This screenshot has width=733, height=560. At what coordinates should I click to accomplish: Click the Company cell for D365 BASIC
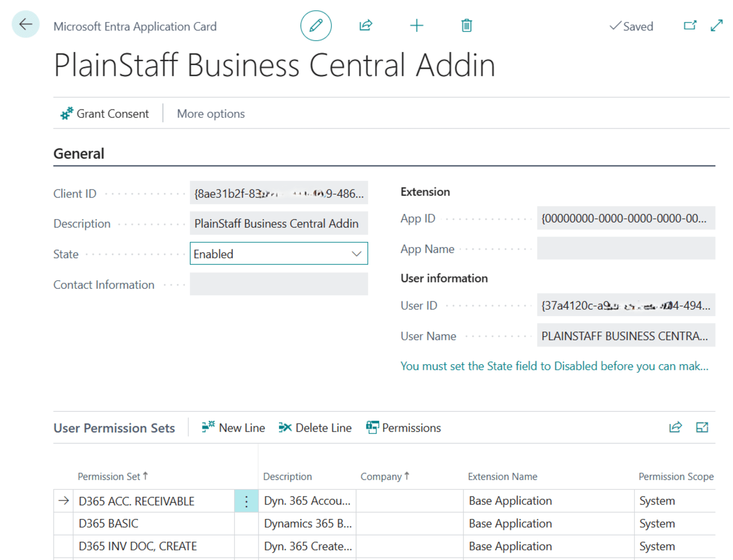409,523
